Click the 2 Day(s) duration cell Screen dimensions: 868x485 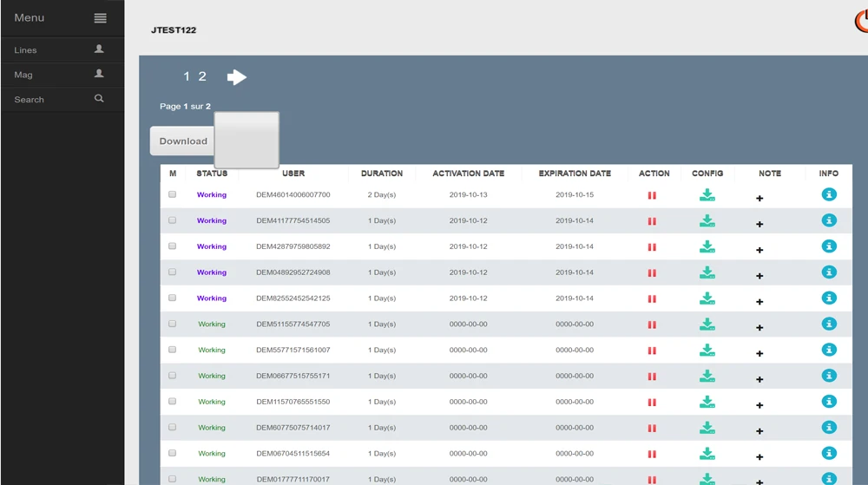[382, 194]
